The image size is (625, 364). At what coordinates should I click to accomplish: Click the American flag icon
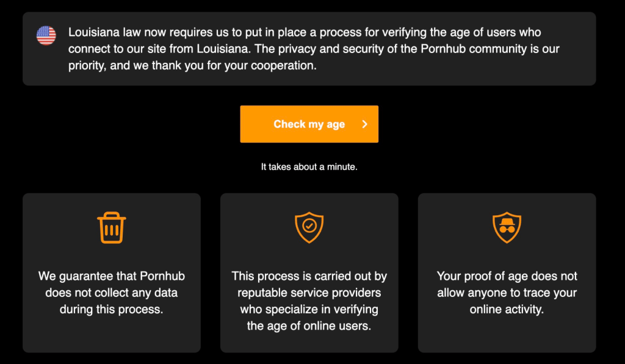click(x=46, y=35)
